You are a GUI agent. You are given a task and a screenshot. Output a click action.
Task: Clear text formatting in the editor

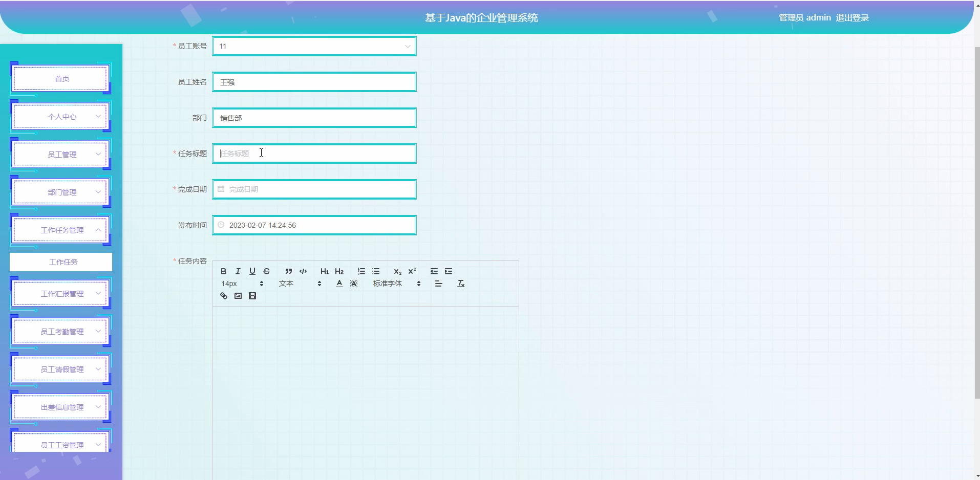point(461,283)
